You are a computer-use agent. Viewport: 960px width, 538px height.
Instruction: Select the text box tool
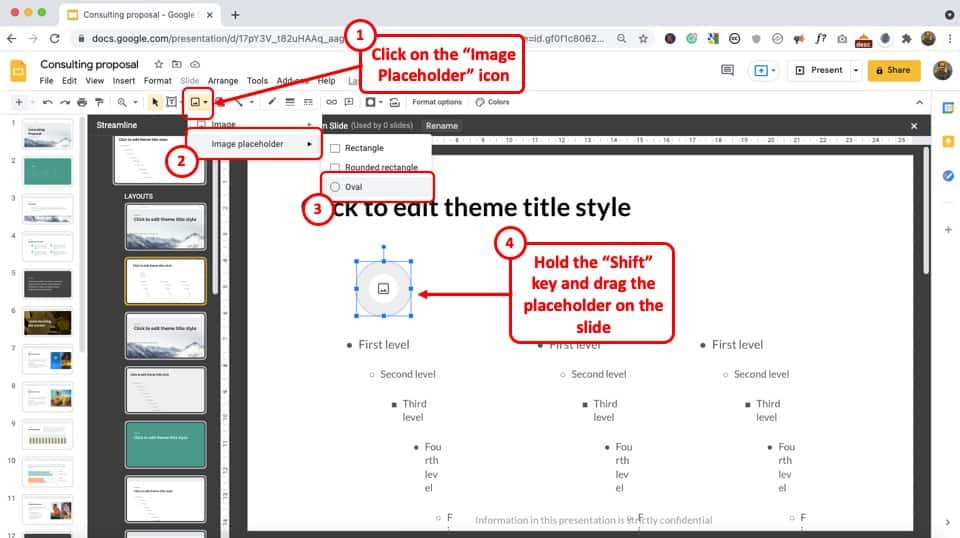pos(172,102)
